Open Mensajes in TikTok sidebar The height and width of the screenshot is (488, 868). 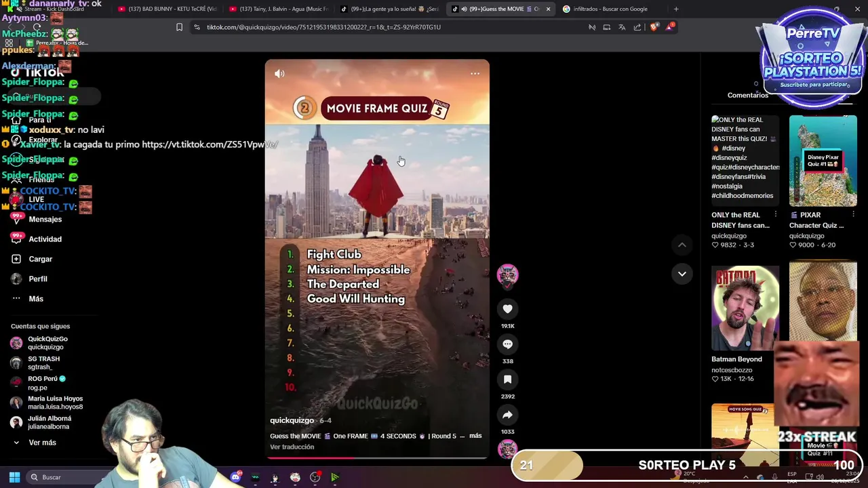point(45,220)
